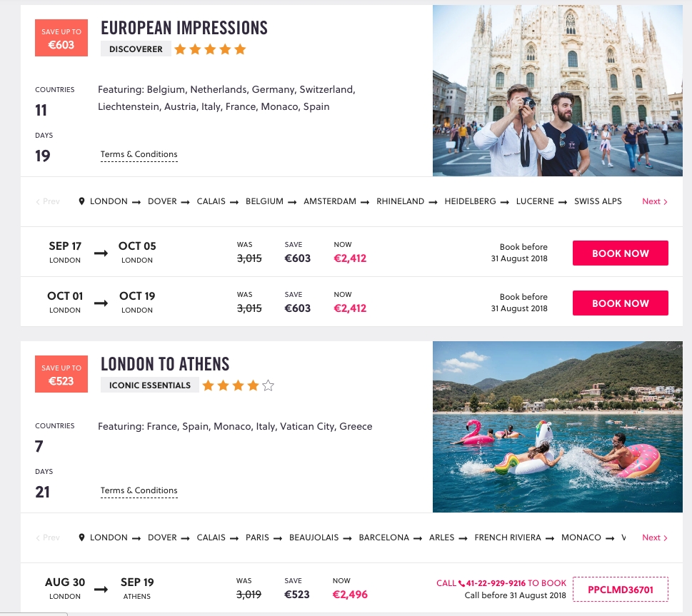Go to previous stops in European Impressions itinerary
The height and width of the screenshot is (616, 692).
pos(48,201)
